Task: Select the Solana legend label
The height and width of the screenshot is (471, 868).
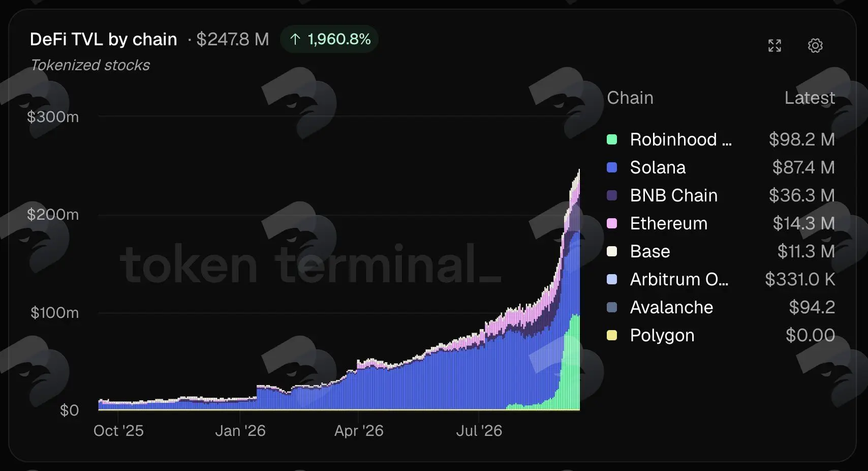Action: pos(658,167)
